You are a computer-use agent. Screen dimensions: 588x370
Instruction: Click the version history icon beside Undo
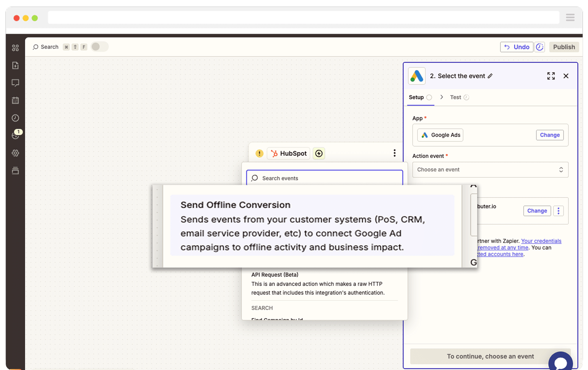pyautogui.click(x=540, y=47)
